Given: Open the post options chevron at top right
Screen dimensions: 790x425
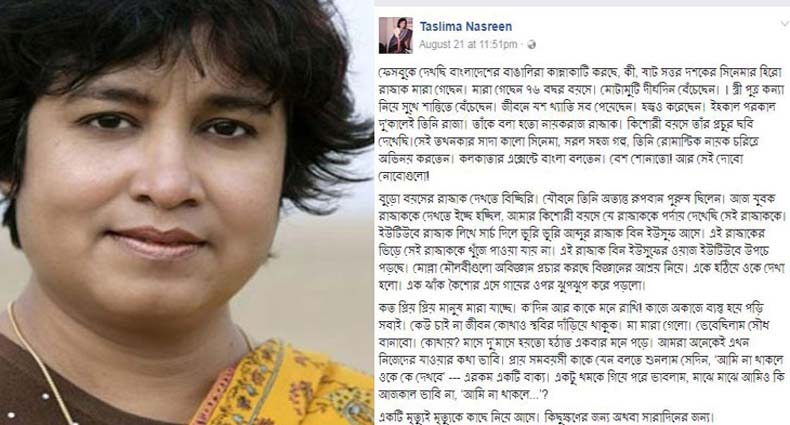Looking at the screenshot, I should [784, 24].
